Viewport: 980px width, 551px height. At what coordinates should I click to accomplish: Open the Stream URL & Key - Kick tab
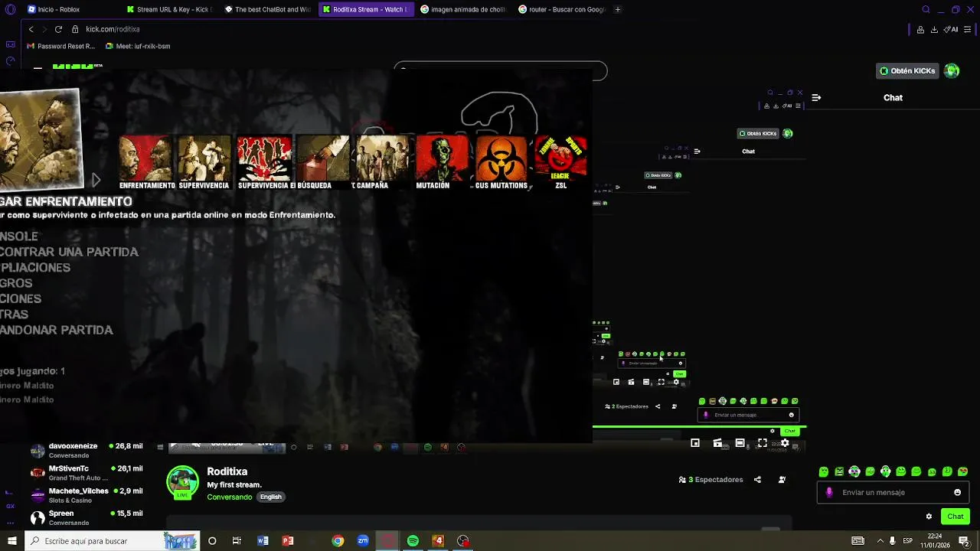170,9
